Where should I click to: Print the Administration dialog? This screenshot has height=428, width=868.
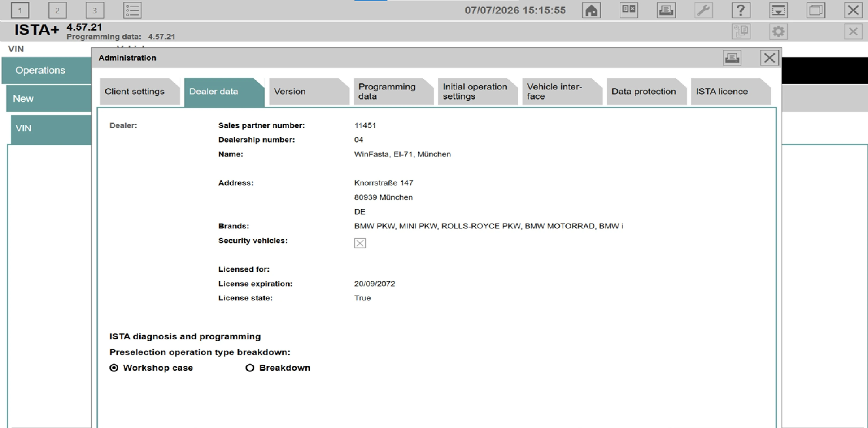point(732,58)
